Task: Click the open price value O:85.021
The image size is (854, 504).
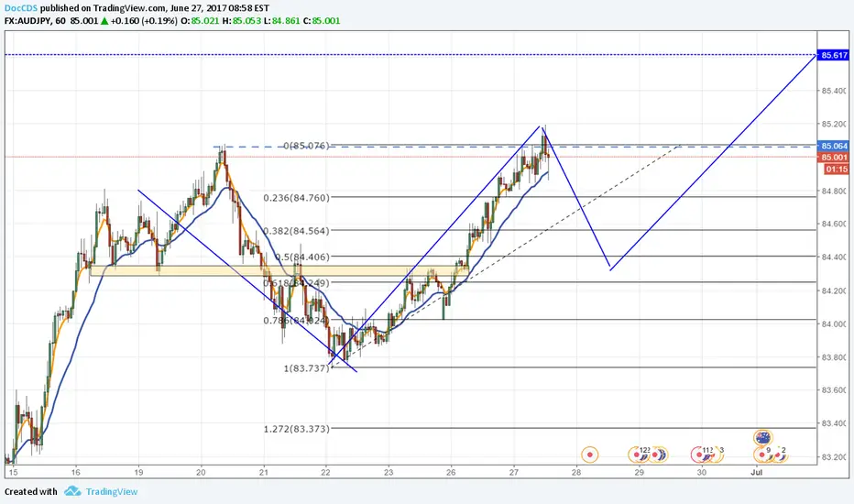Action: [x=200, y=21]
